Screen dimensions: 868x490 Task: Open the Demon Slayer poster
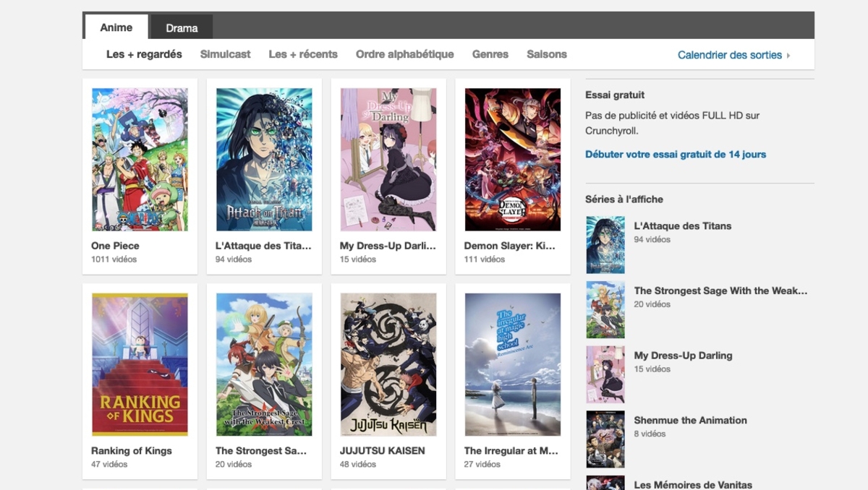(x=512, y=159)
